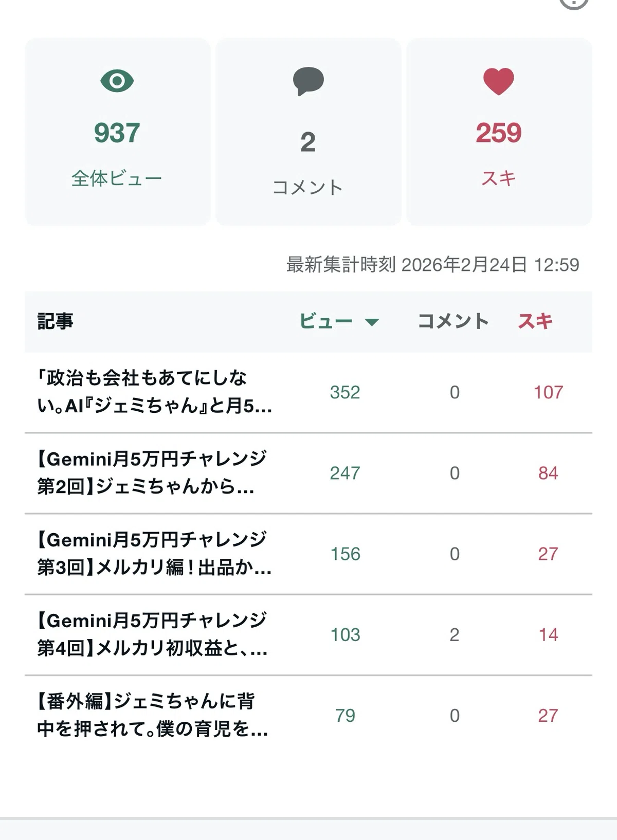Viewport: 617px width, 840px height.
Task: Click the red heart likes icon
Action: point(499,81)
